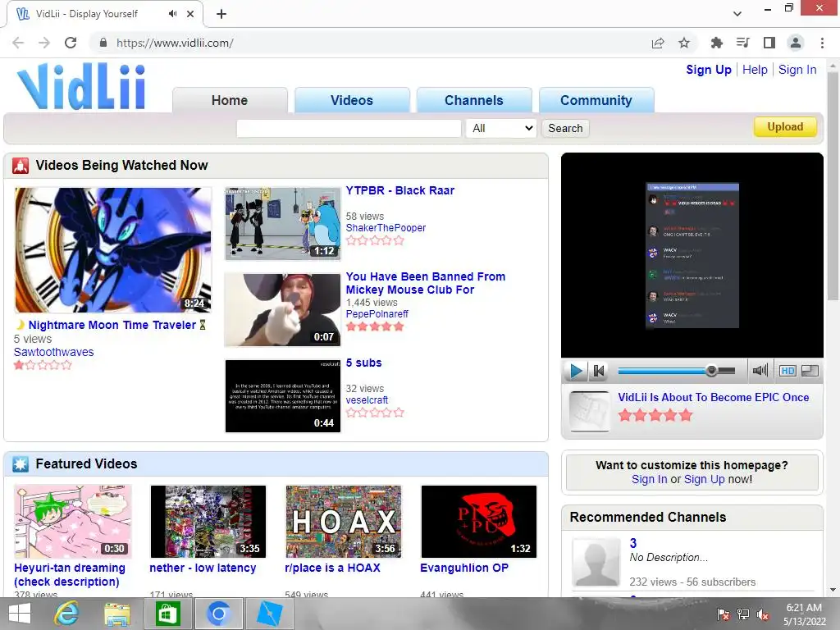Switch to the Home tab

(x=230, y=100)
